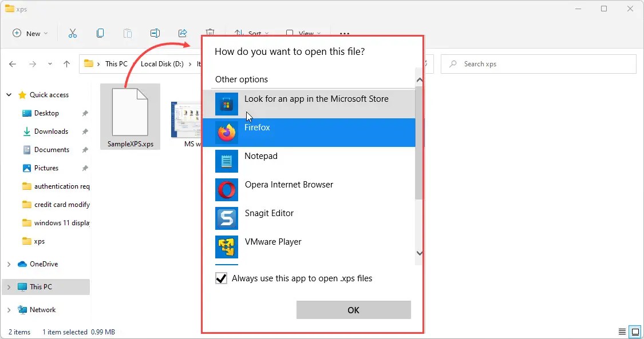Expand This PC in the sidebar
Viewport: 644px width, 339px height.
click(x=8, y=286)
